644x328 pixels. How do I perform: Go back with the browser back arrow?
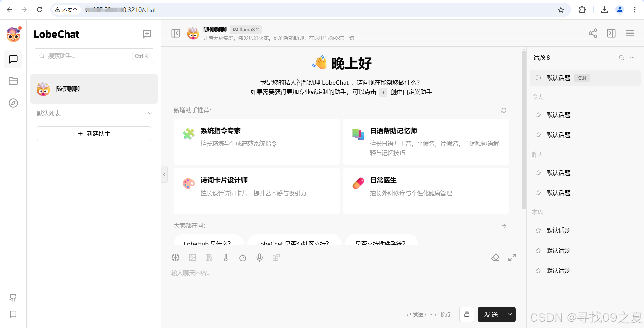click(9, 10)
